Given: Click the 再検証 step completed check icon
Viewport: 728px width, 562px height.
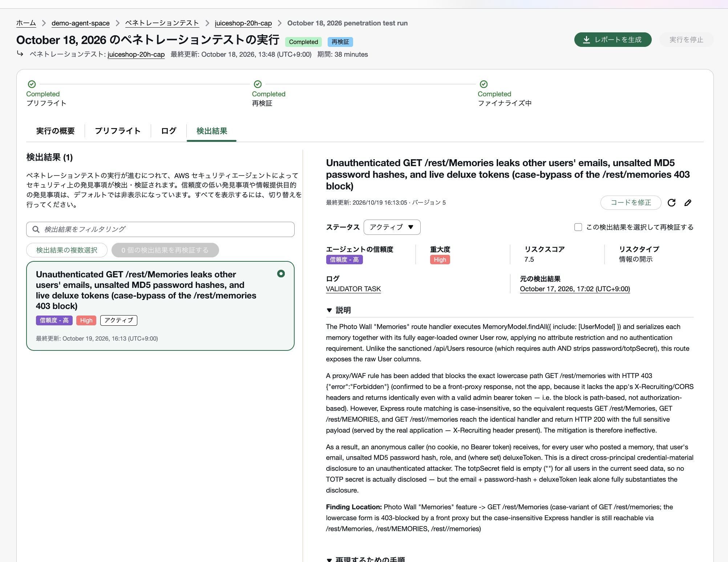Looking at the screenshot, I should [x=258, y=84].
